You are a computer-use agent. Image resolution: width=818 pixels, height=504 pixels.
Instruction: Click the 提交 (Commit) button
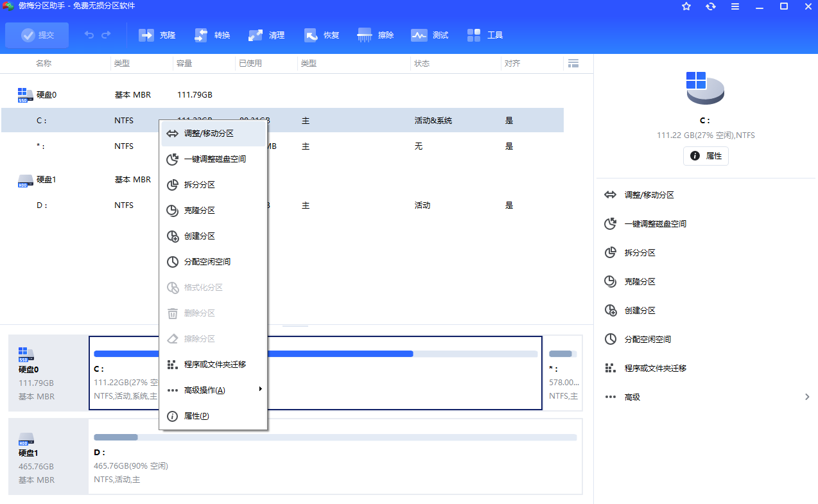37,35
